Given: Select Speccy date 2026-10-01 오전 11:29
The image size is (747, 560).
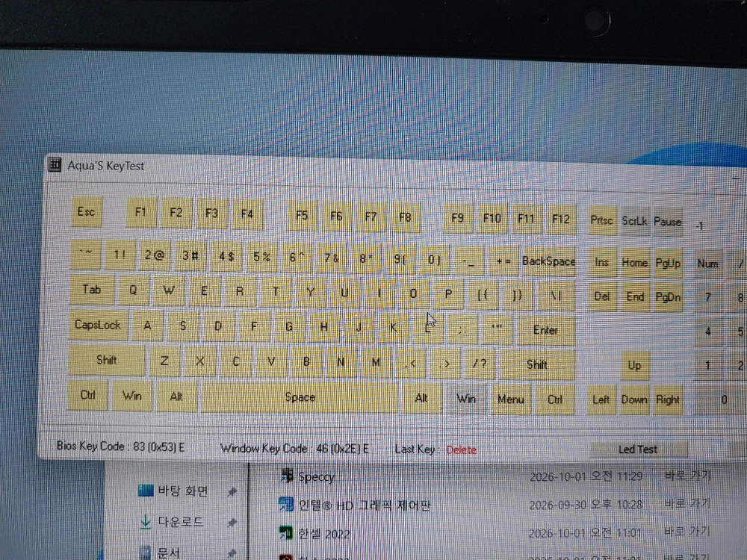Looking at the screenshot, I should pyautogui.click(x=586, y=476).
